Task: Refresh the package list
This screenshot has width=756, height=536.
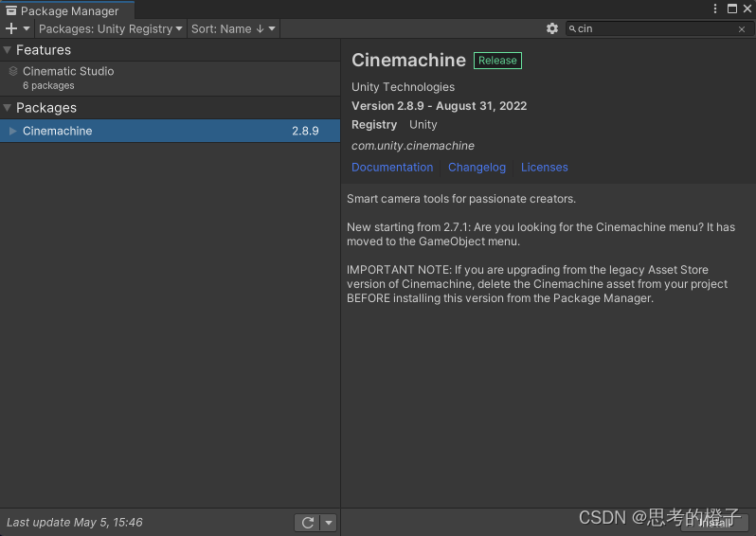Action: tap(308, 523)
